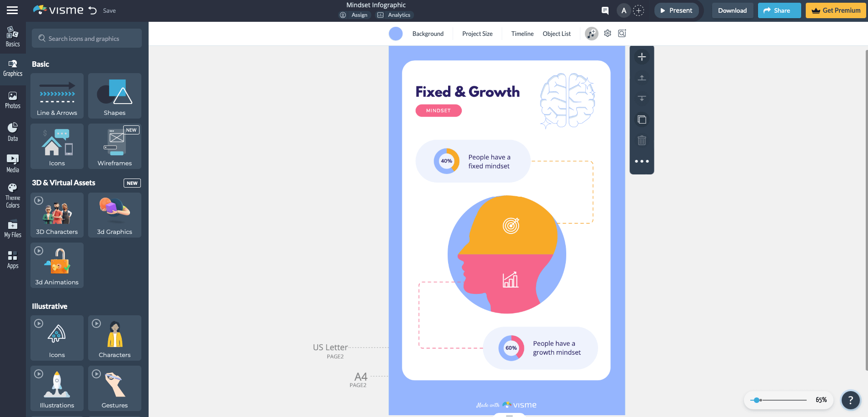Open the Data sidebar section

click(x=12, y=131)
